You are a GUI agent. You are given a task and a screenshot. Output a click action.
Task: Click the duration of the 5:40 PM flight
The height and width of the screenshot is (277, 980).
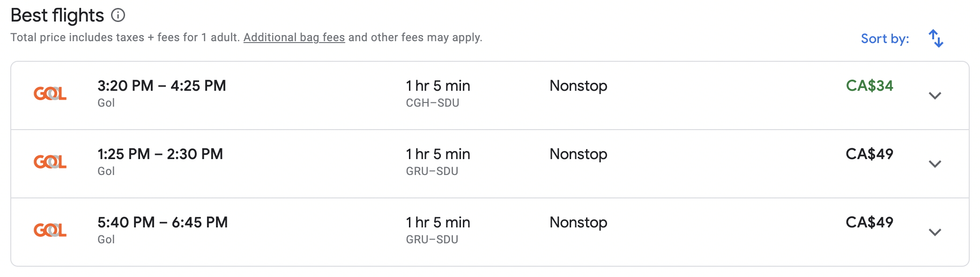click(x=438, y=222)
